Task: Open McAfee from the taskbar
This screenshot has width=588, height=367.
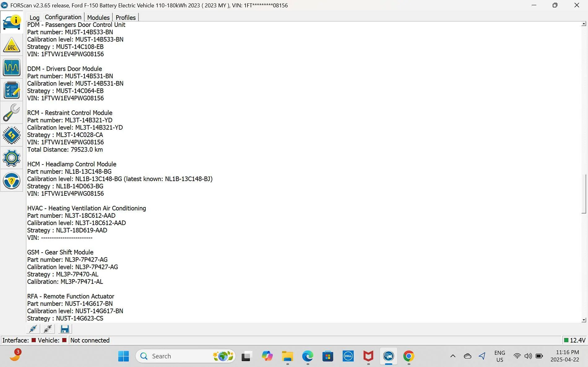Action: (x=368, y=356)
